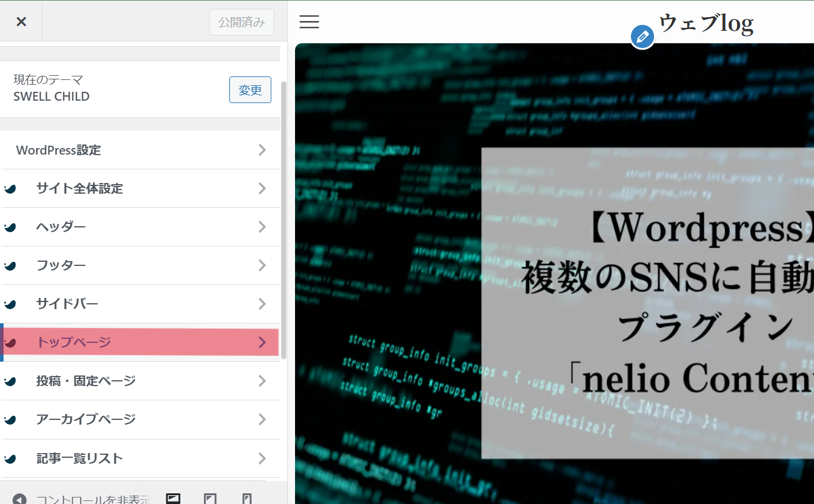Click the SWELL CHILD theme name

(x=52, y=97)
